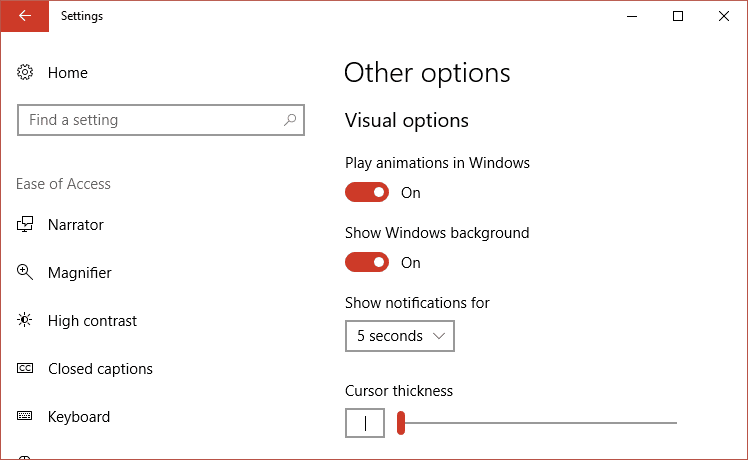Click the Cursor thickness slider handle
This screenshot has width=748, height=460.
401,423
